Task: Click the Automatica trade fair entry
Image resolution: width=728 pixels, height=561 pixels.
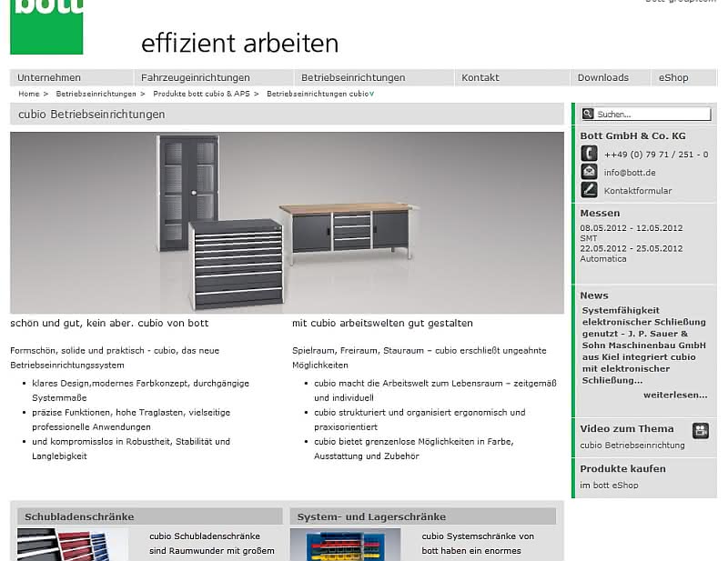Action: tap(603, 259)
